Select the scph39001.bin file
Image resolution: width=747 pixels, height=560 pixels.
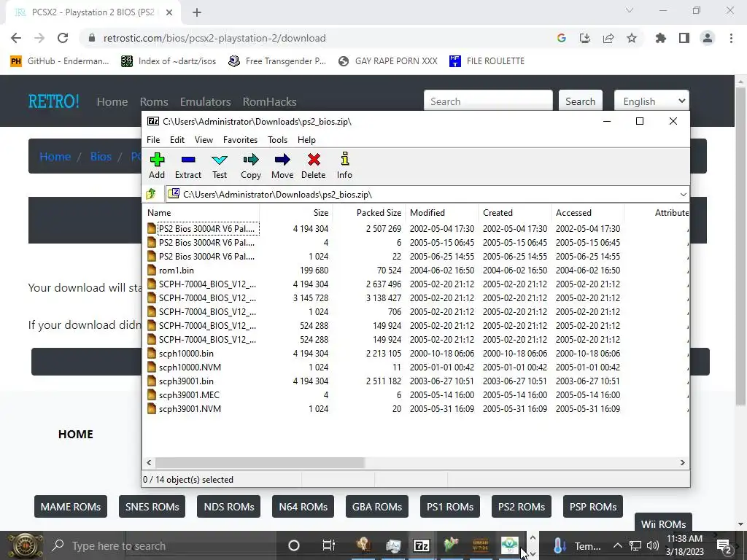[186, 381]
